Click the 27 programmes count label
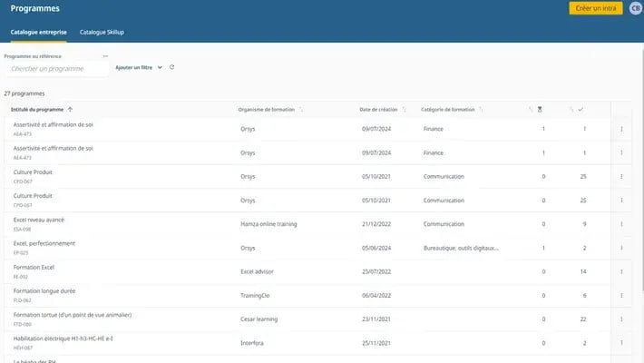644x363 pixels. [x=24, y=93]
